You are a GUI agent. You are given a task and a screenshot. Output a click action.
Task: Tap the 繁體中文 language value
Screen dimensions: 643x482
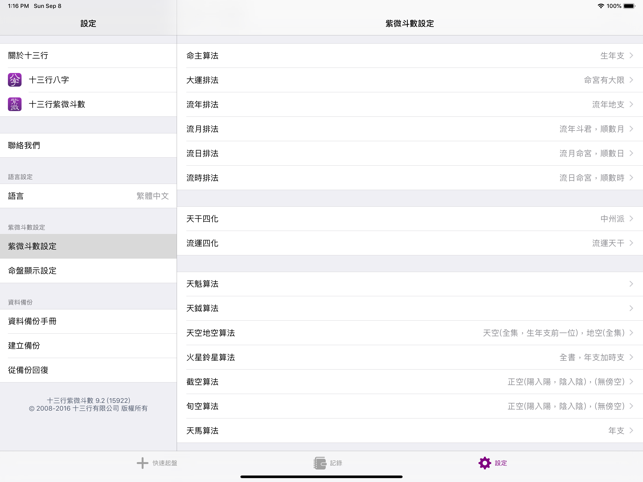153,196
